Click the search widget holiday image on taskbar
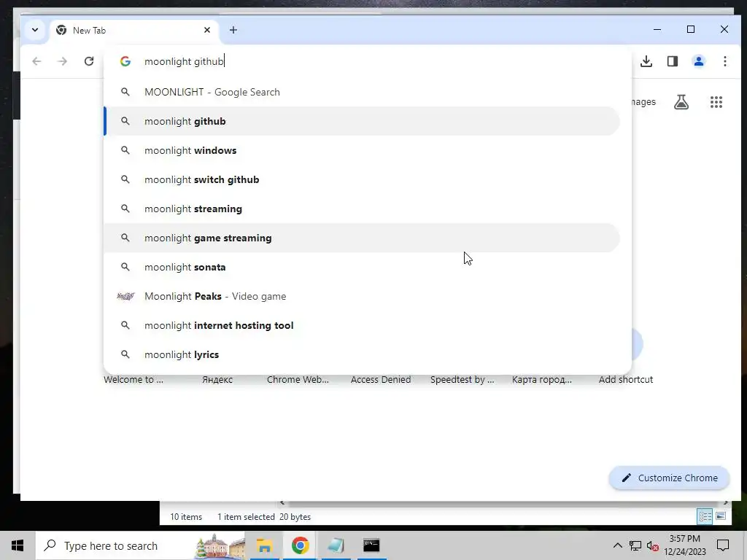 point(220,545)
